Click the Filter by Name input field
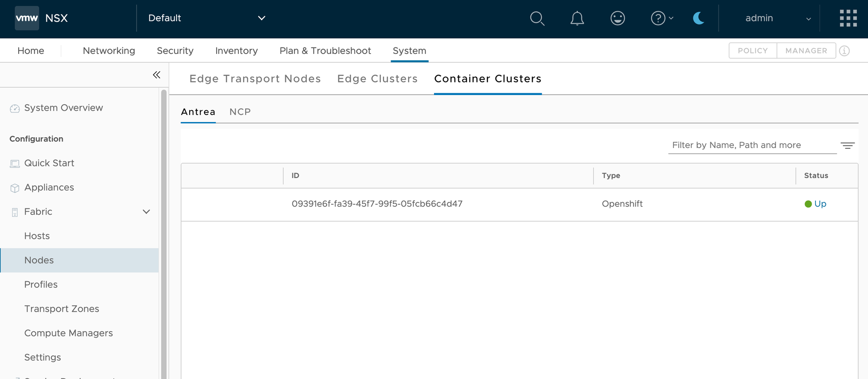The width and height of the screenshot is (868, 379). (752, 145)
